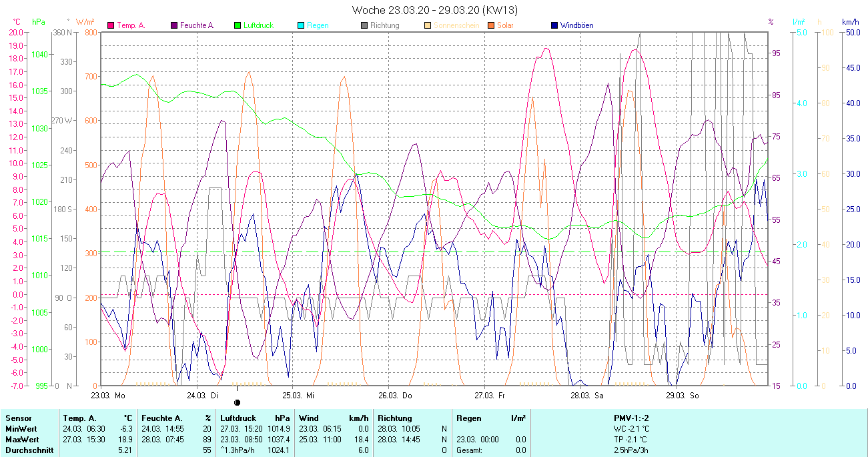Image resolution: width=868 pixels, height=457 pixels.
Task: Click the "PMV-1:-2" header in the table
Action: (631, 418)
